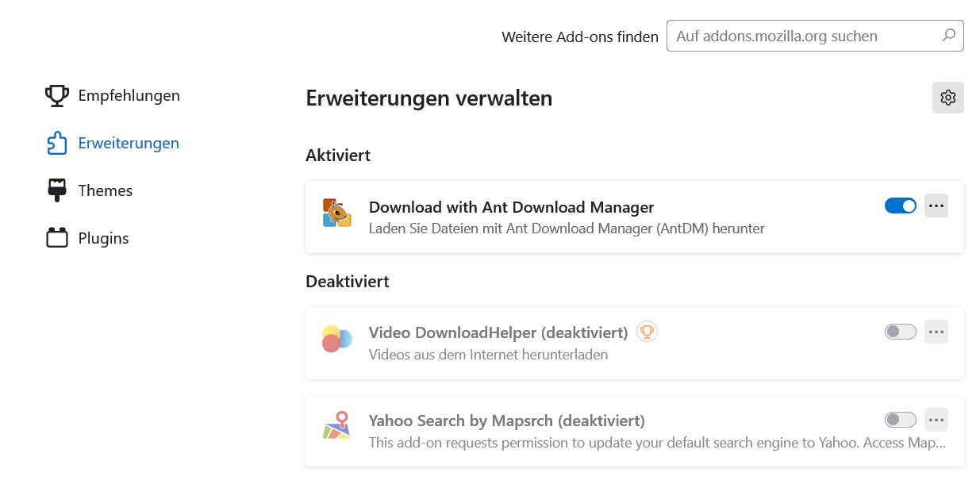Click the 'Videos aus dem Internet herunterladen' description
The height and width of the screenshot is (484, 980).
(488, 355)
